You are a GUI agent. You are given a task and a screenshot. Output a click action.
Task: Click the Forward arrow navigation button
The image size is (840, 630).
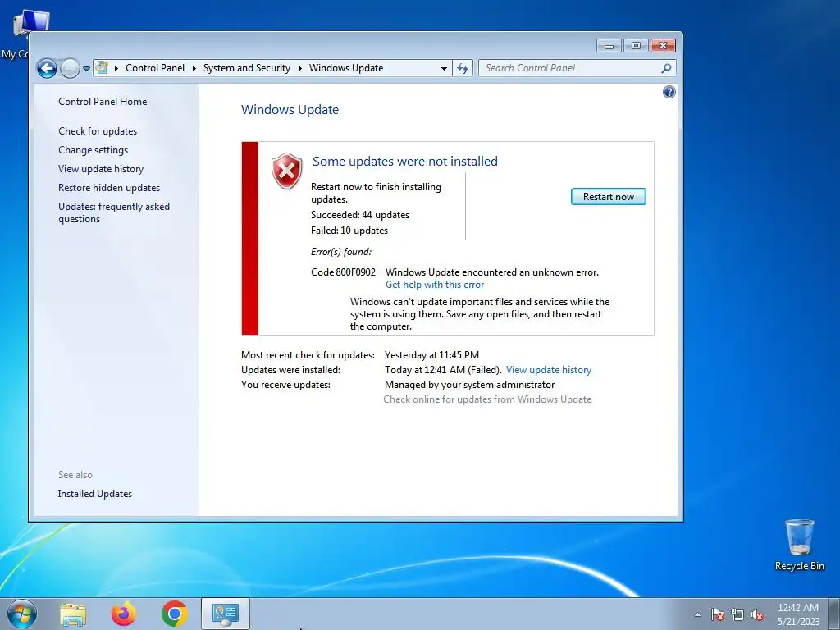tap(70, 68)
